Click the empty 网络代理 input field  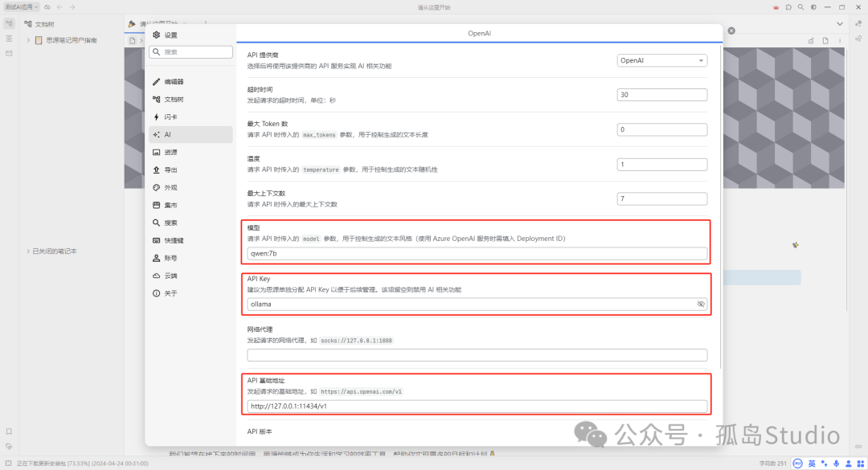tap(477, 355)
